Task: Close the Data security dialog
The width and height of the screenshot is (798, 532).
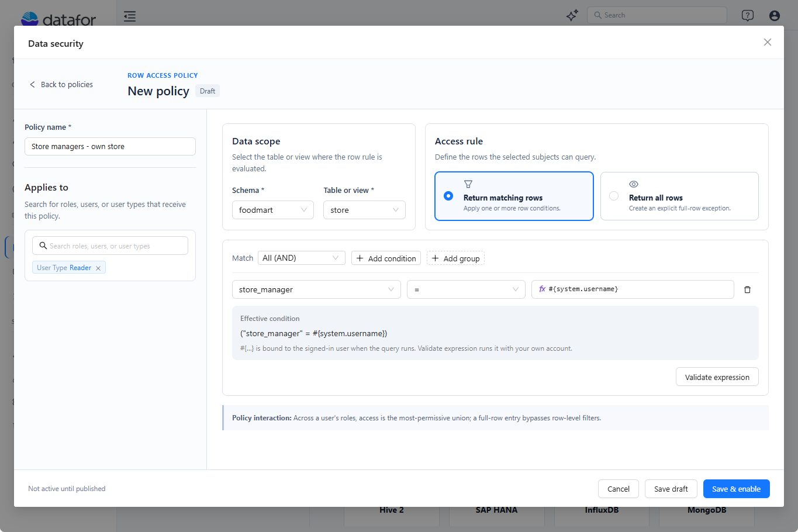Action: [768, 42]
